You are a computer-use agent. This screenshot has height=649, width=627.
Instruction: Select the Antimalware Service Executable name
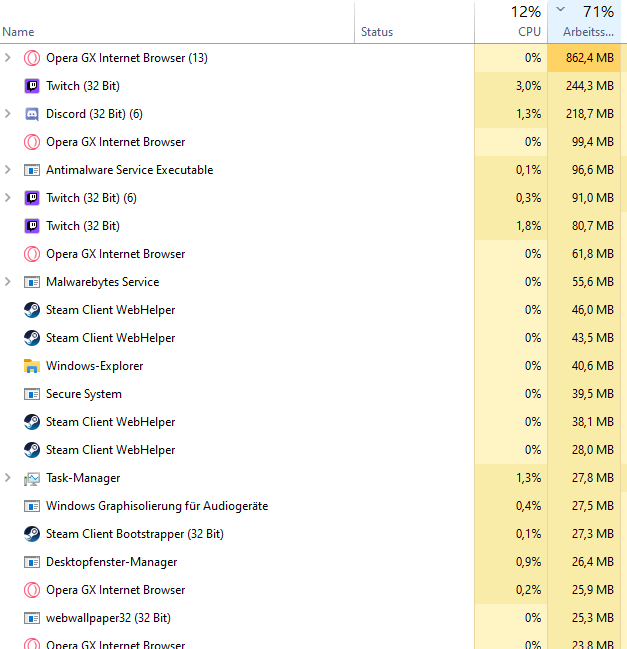[130, 170]
